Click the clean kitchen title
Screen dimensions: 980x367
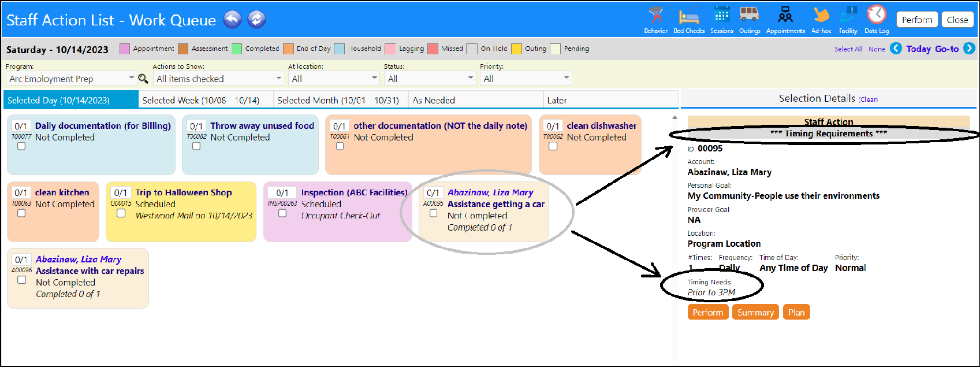(x=62, y=192)
